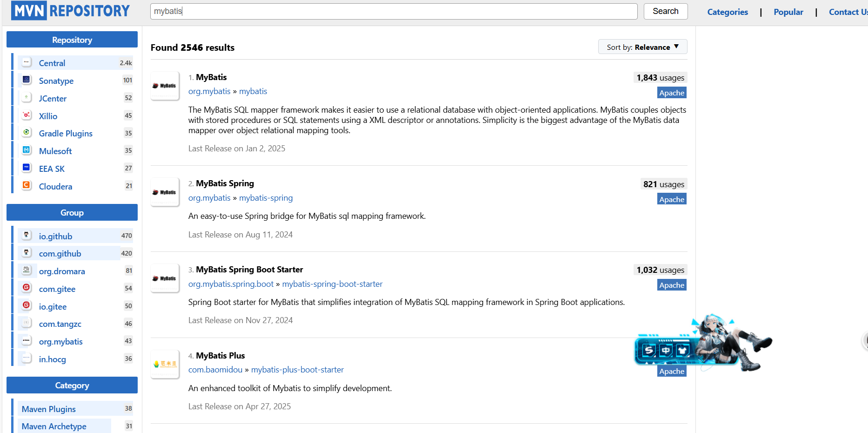The width and height of the screenshot is (868, 433).
Task: Filter by Mulesoft repository link
Action: [x=55, y=151]
